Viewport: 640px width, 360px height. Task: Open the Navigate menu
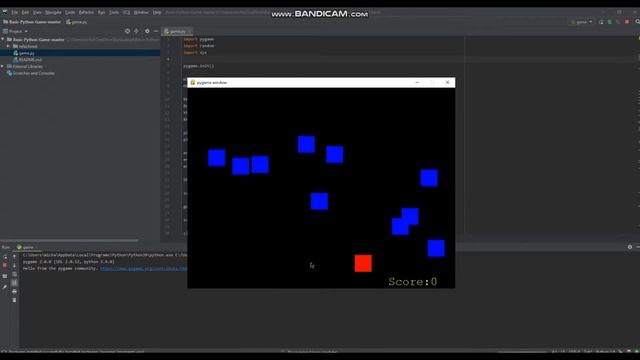(x=53, y=13)
